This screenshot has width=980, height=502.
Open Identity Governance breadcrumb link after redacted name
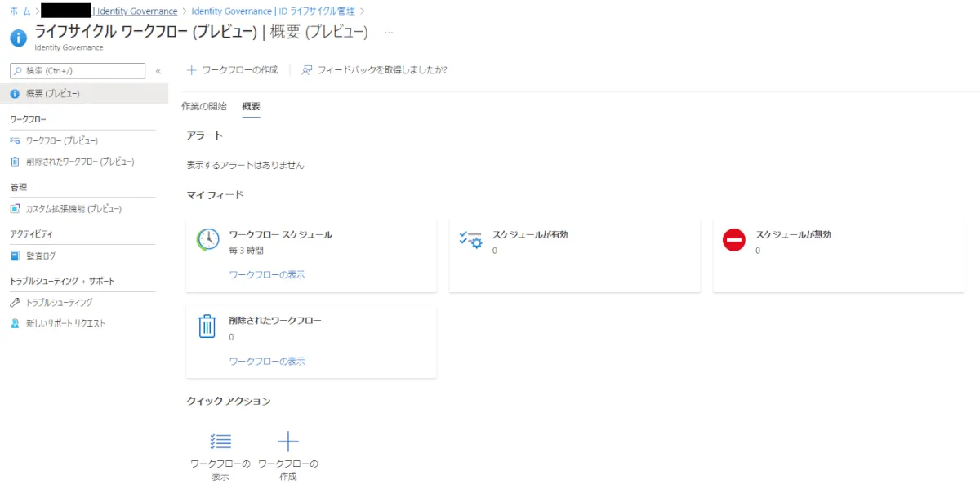pos(137,11)
